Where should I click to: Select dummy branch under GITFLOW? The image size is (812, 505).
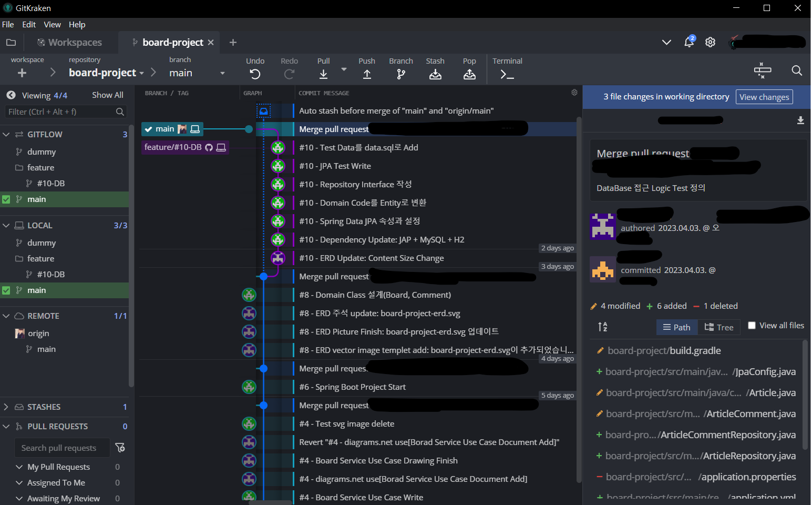42,152
